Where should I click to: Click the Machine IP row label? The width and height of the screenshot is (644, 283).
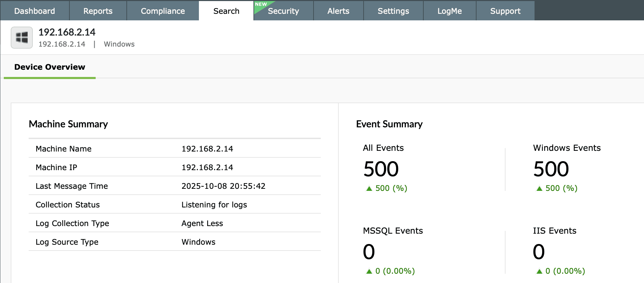coord(56,167)
